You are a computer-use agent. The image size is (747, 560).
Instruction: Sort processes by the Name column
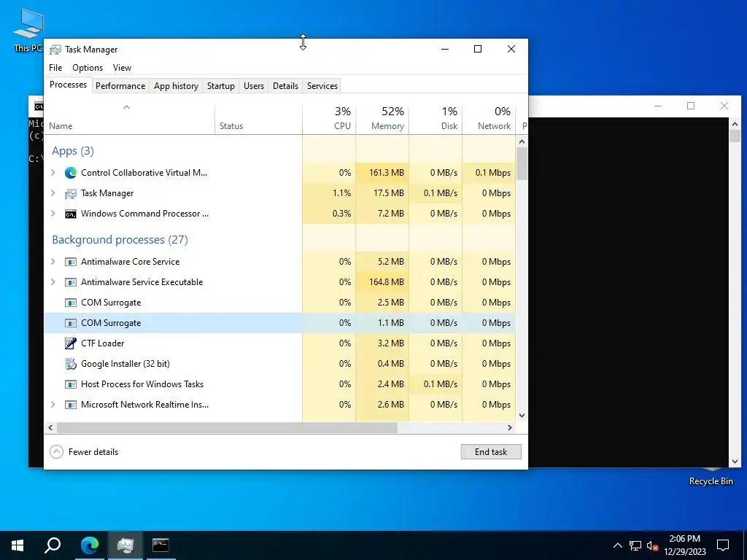pyautogui.click(x=130, y=119)
